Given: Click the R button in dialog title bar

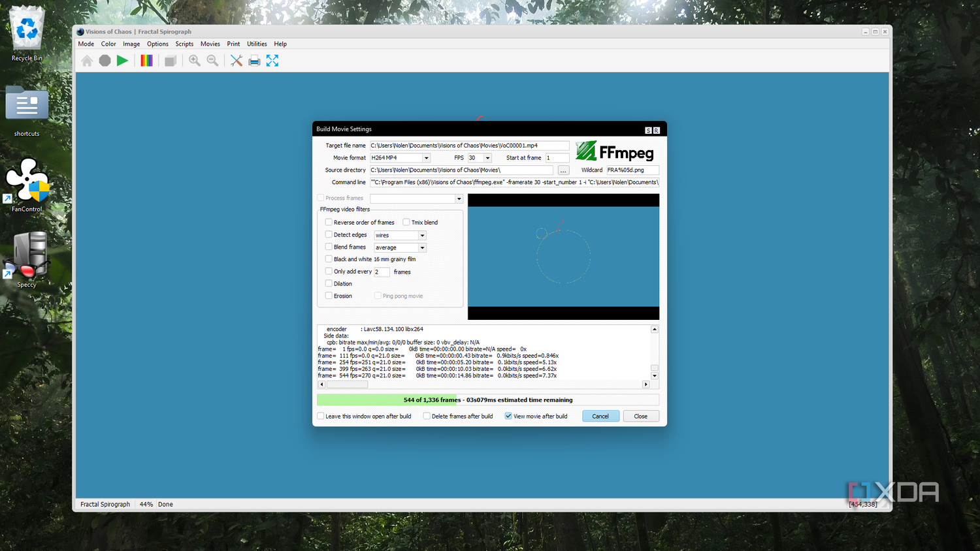Looking at the screenshot, I should click(656, 130).
